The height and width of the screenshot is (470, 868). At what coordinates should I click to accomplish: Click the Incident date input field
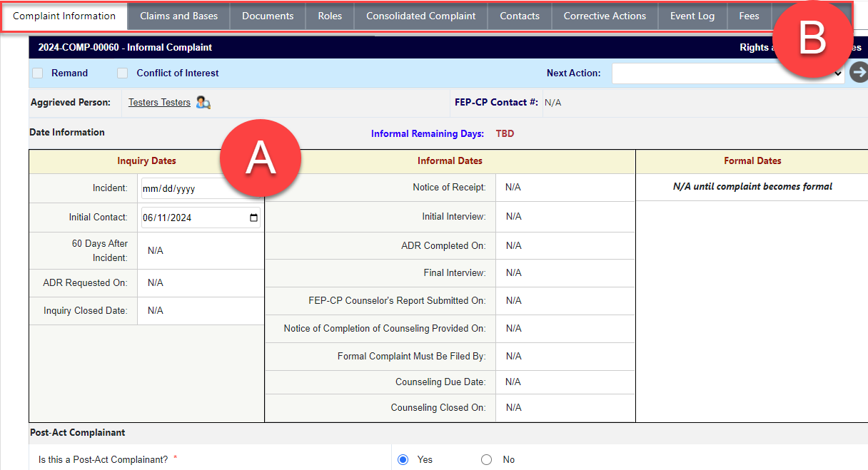[x=201, y=189]
